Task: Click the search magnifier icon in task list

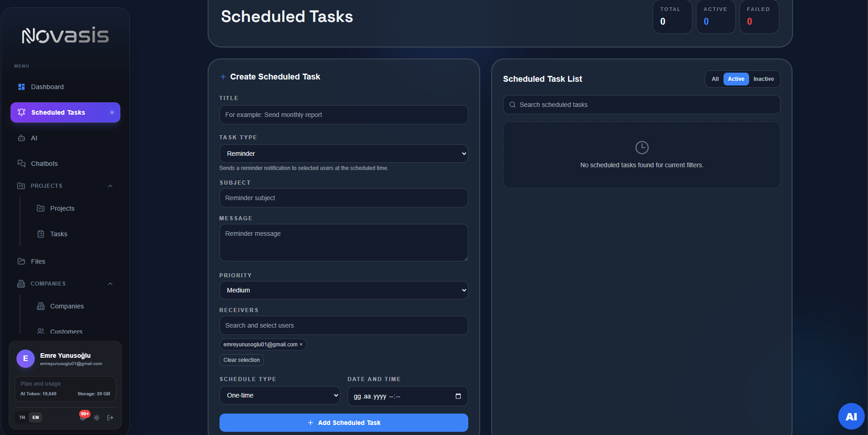Action: [513, 105]
